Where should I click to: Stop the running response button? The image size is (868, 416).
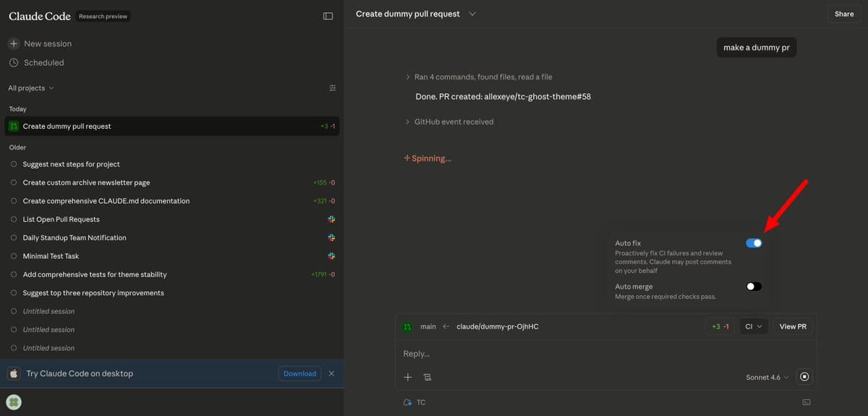pyautogui.click(x=804, y=377)
